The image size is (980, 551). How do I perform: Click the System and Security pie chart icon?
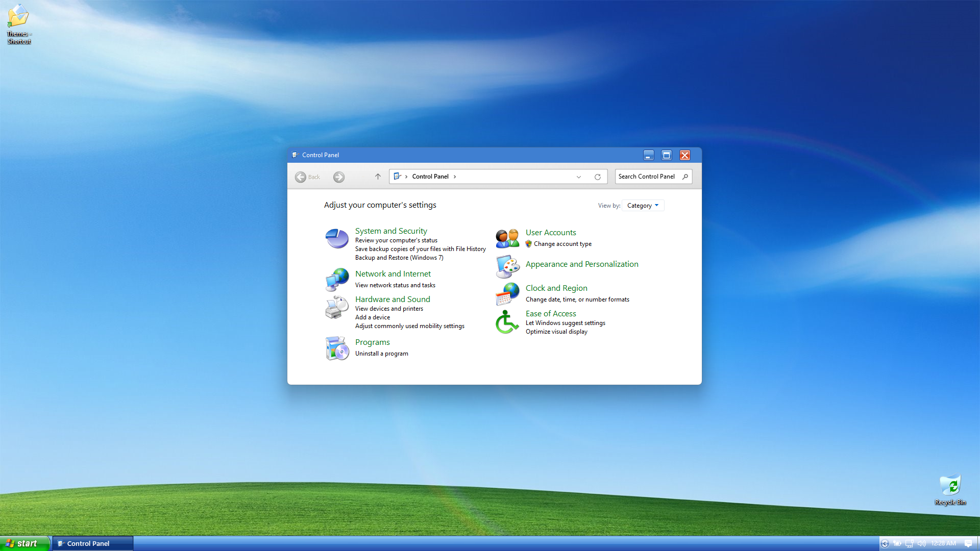pyautogui.click(x=337, y=238)
